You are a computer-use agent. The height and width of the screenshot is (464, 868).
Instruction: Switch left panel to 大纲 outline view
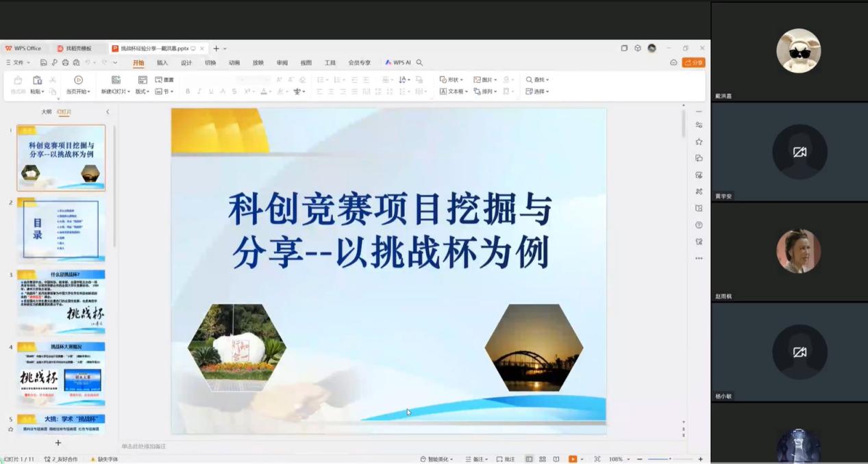click(46, 112)
